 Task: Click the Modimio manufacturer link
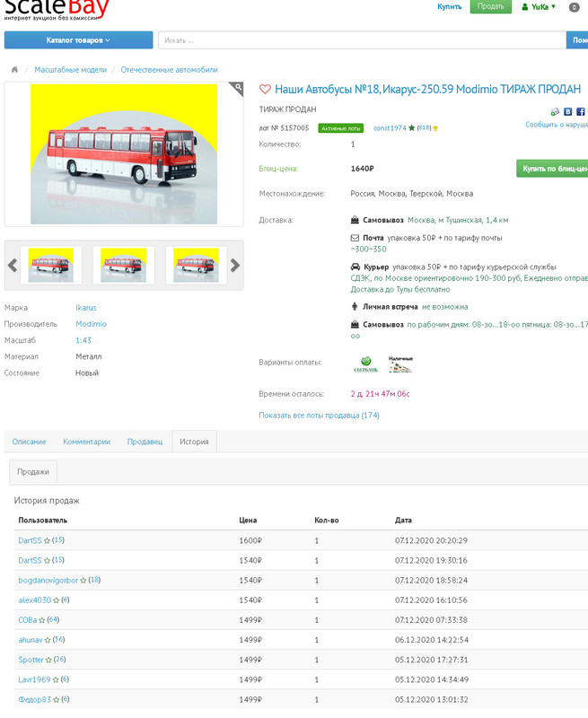[x=91, y=324]
